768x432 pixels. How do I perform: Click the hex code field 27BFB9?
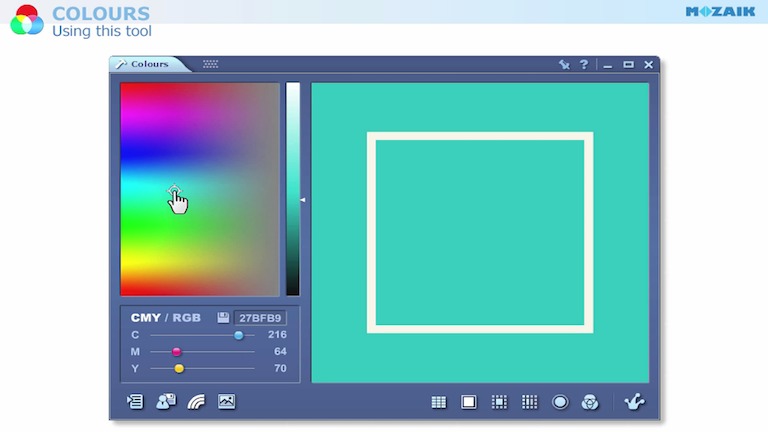(x=260, y=318)
